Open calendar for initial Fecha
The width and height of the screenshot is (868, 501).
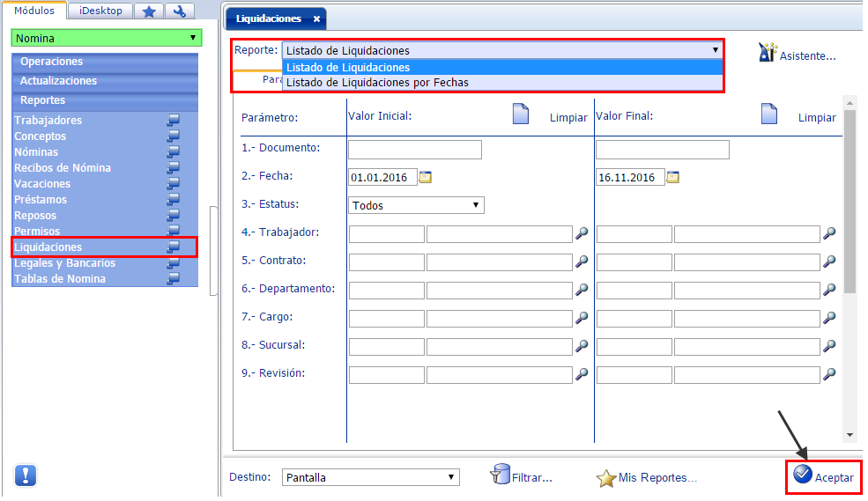pyautogui.click(x=425, y=178)
